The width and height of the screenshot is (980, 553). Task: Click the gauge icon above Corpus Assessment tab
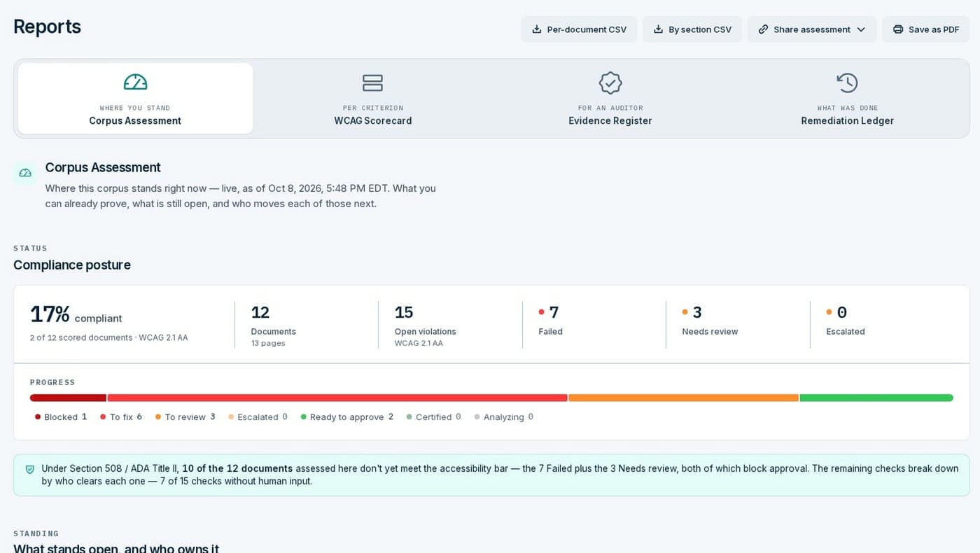tap(135, 83)
